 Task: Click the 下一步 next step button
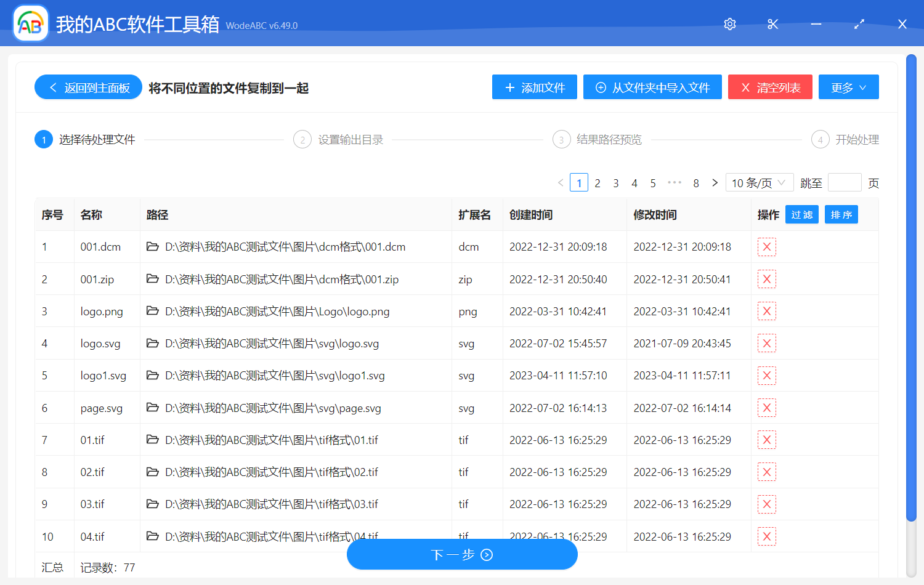point(462,554)
